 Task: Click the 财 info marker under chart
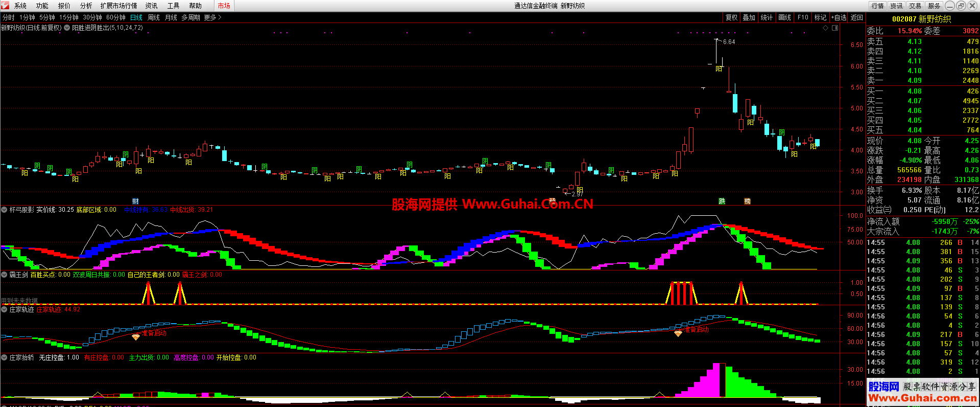pos(135,201)
